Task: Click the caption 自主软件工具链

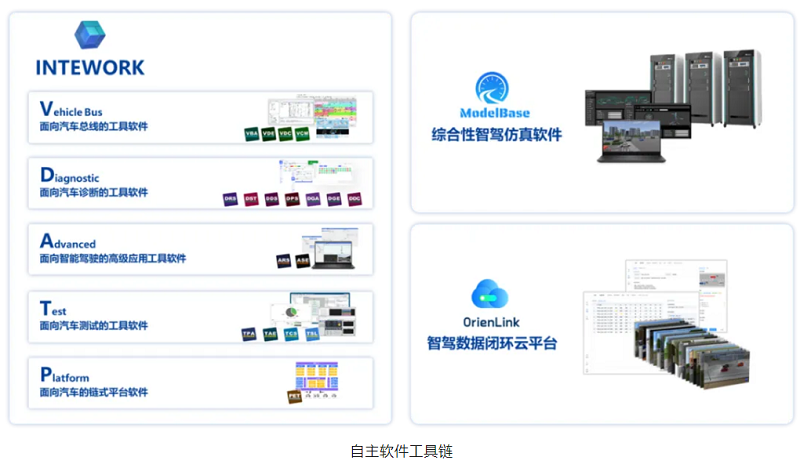Action: tap(402, 451)
